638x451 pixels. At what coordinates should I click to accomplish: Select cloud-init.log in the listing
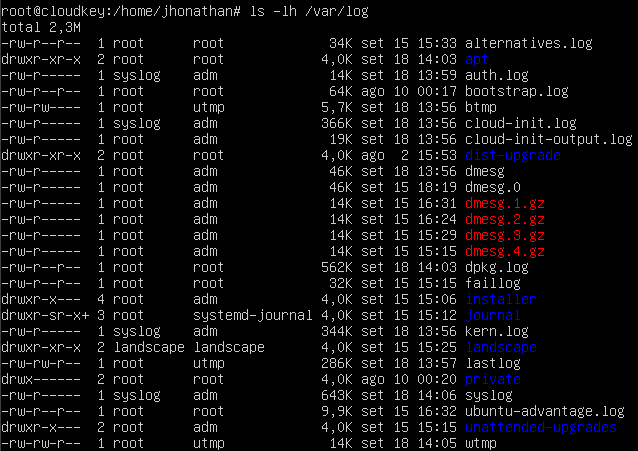click(x=520, y=123)
